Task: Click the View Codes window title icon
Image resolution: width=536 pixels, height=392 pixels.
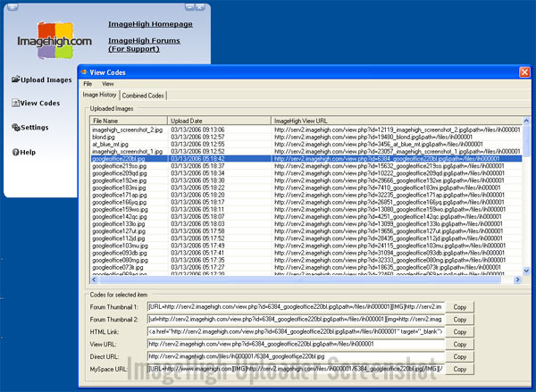Action: [x=84, y=72]
